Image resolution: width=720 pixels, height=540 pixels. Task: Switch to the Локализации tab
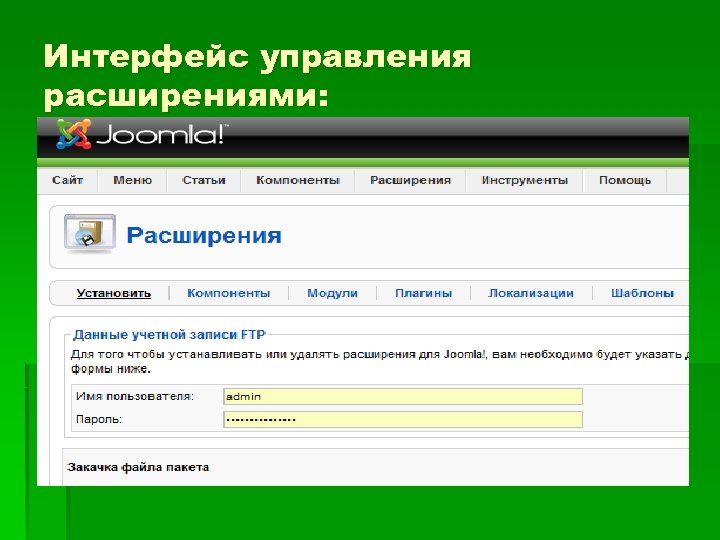pyautogui.click(x=531, y=293)
